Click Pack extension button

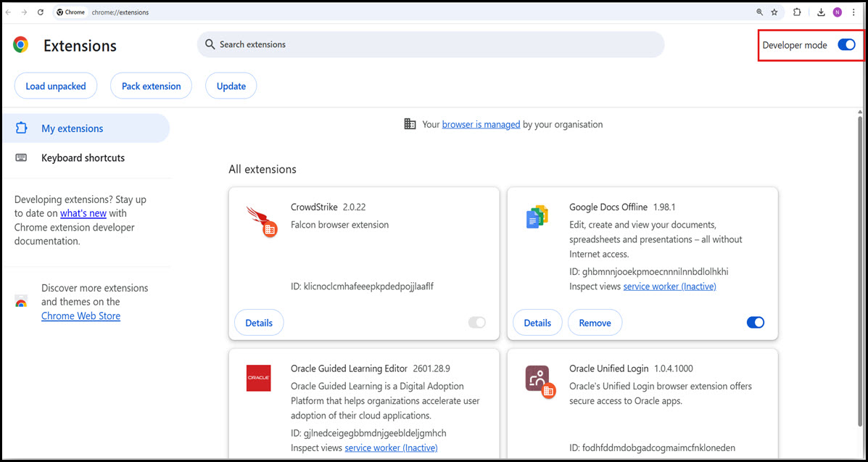click(151, 86)
